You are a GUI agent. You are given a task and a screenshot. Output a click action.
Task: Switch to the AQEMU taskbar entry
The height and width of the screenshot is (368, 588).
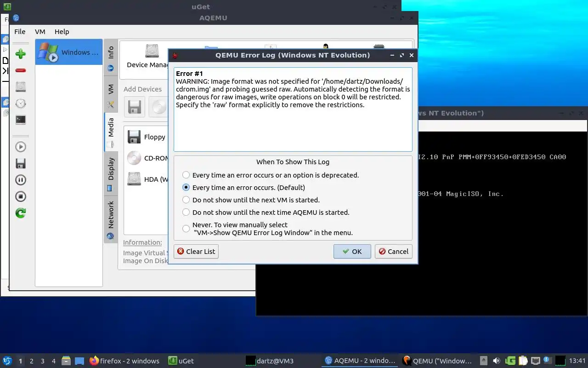[x=360, y=361]
